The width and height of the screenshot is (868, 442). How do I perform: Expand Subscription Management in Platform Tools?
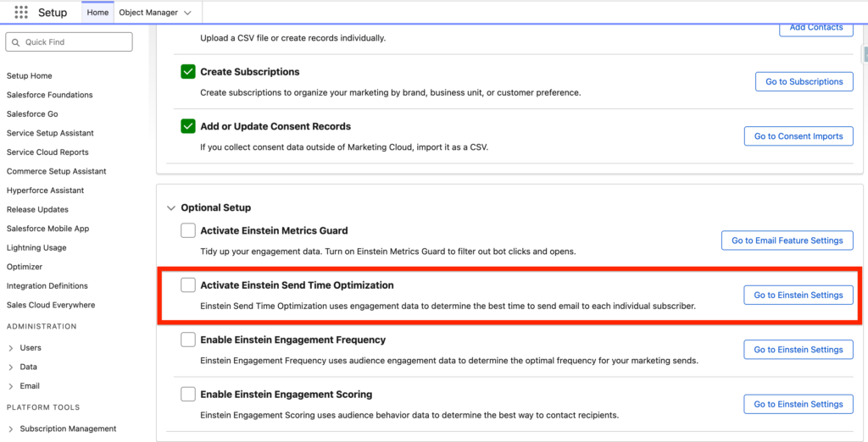pos(10,429)
